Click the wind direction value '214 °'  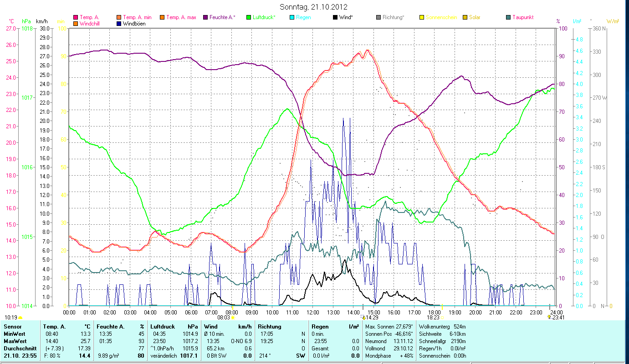pyautogui.click(x=265, y=355)
